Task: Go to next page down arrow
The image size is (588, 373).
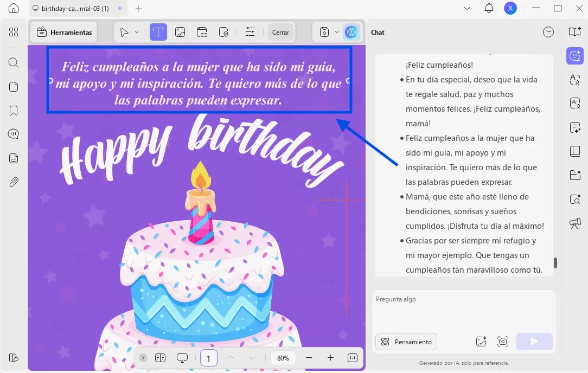Action: pos(252,358)
